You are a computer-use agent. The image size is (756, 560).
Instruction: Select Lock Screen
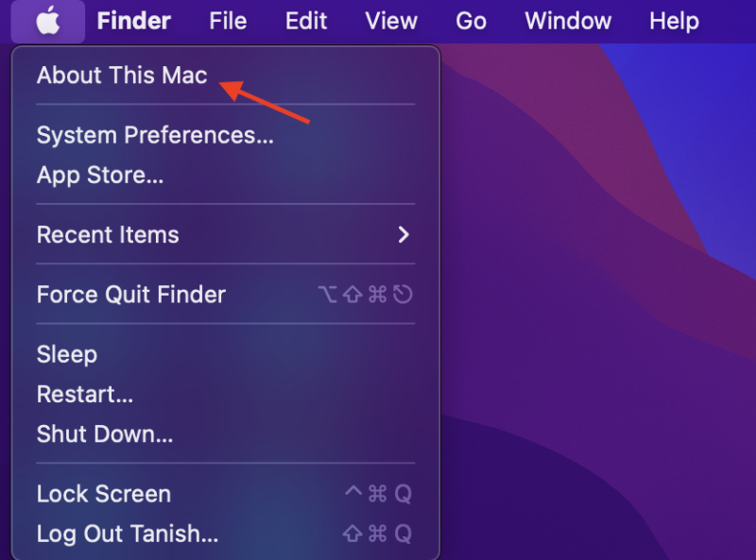point(104,494)
